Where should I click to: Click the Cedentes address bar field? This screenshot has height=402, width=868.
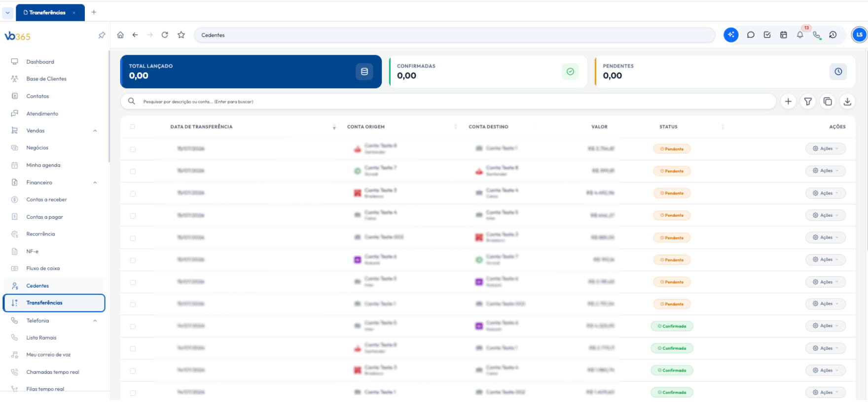point(455,35)
